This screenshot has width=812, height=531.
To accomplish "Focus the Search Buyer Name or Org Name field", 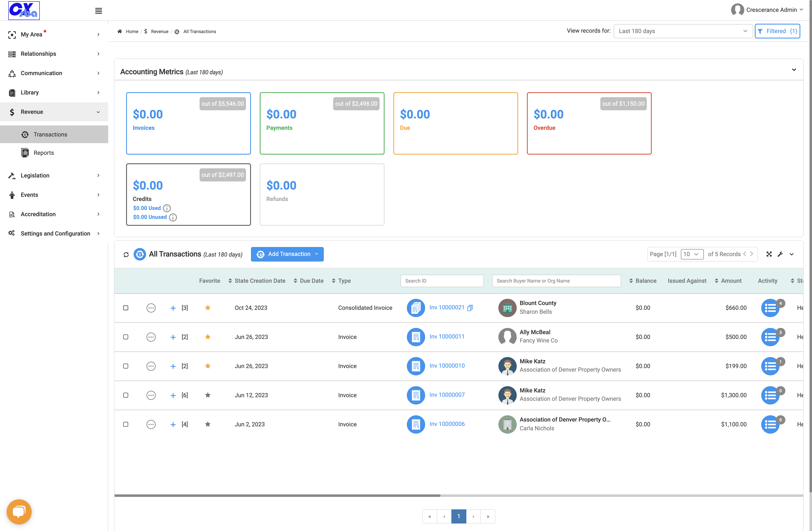I will point(556,281).
